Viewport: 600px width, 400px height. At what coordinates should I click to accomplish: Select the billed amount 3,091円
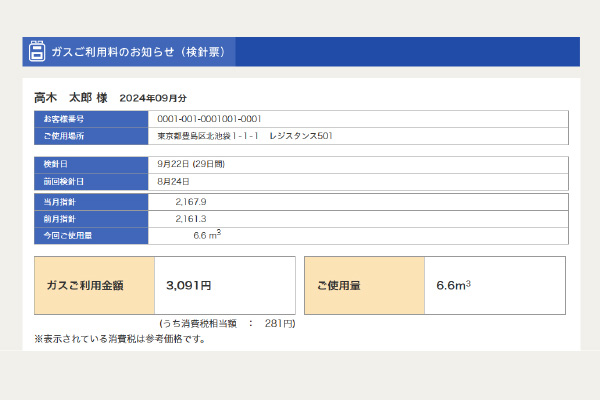(x=189, y=286)
